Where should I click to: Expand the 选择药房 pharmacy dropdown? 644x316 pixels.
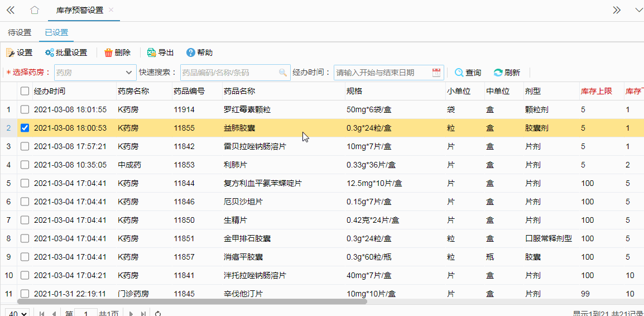(x=127, y=73)
